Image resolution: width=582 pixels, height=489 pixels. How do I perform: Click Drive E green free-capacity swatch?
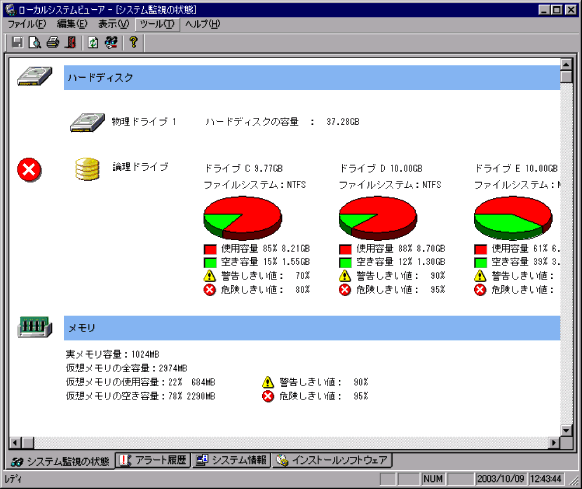tap(480, 263)
